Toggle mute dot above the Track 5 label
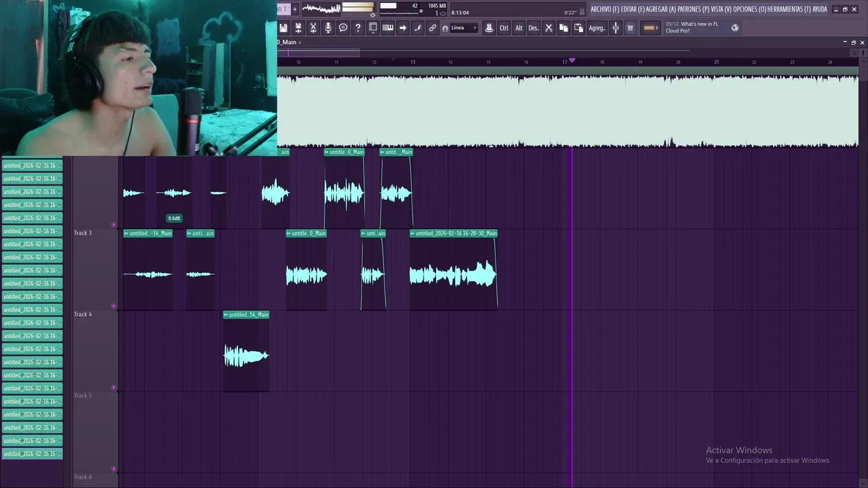 pyautogui.click(x=113, y=388)
